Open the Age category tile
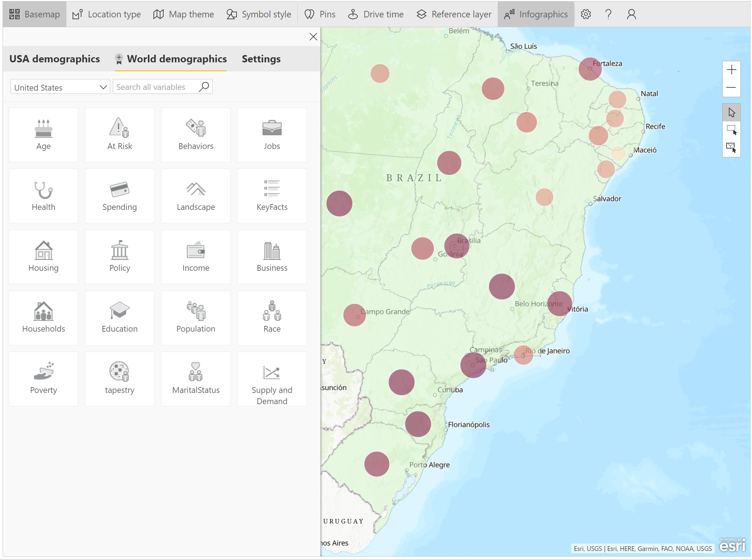Viewport: 752px width, 560px height. [x=44, y=135]
